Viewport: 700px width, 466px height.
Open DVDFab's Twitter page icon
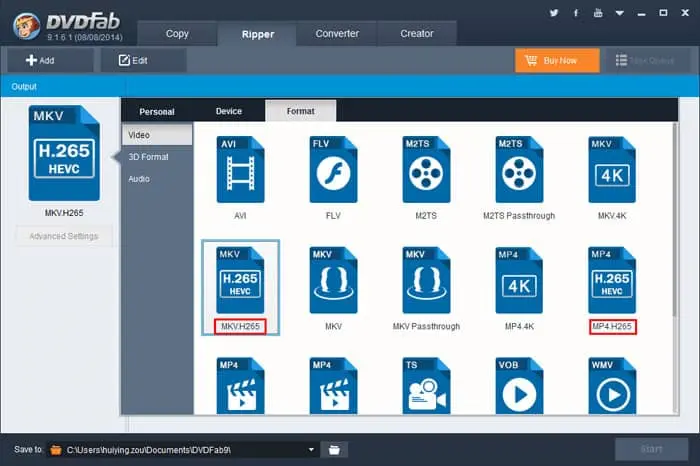pyautogui.click(x=555, y=14)
